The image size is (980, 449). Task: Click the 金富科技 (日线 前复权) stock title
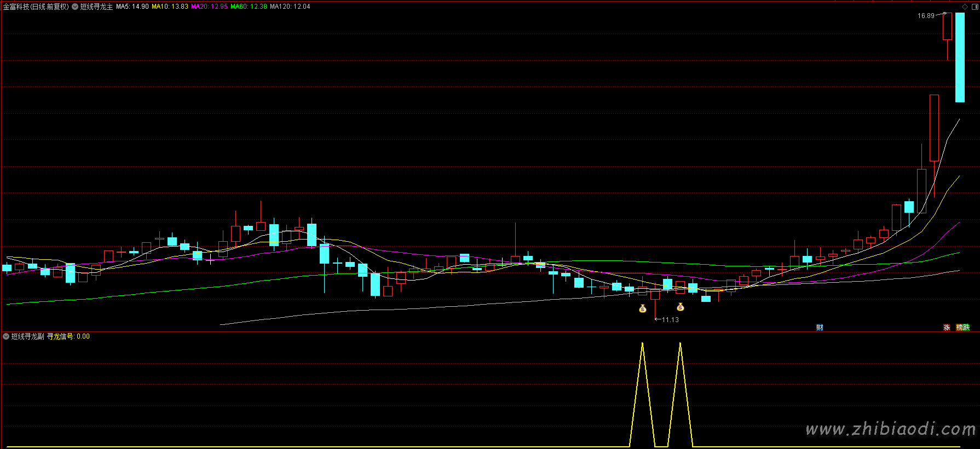click(36, 7)
